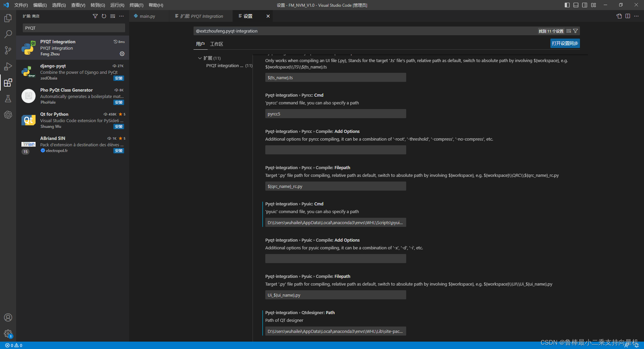This screenshot has height=349, width=644.
Task: Open the Explorer view in activity bar
Action: tap(8, 18)
